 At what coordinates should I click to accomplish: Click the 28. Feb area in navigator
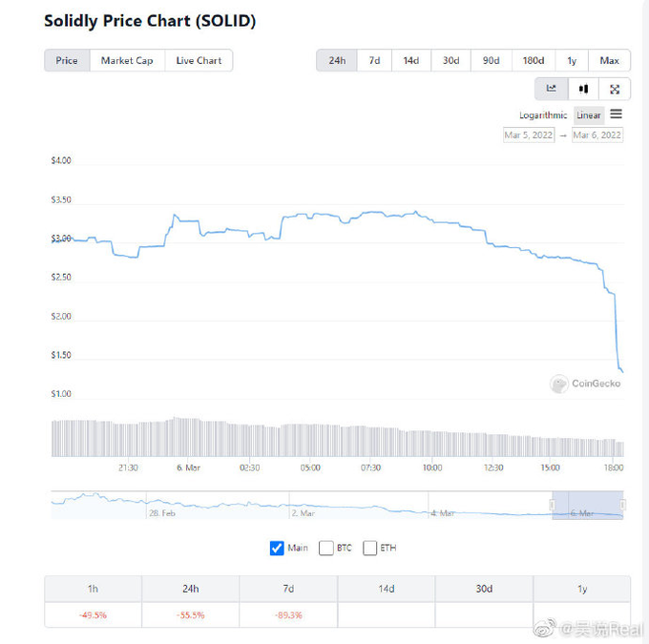coord(162,513)
